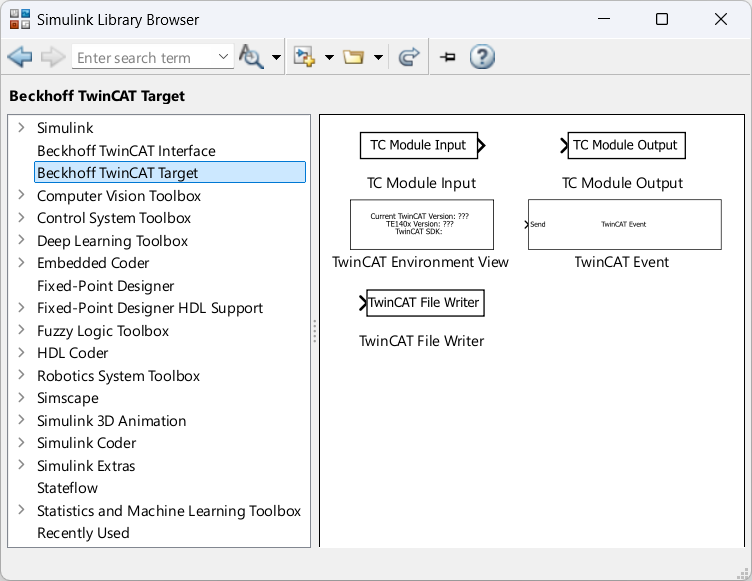Expand the Simscape node
The height and width of the screenshot is (581, 752).
(21, 398)
